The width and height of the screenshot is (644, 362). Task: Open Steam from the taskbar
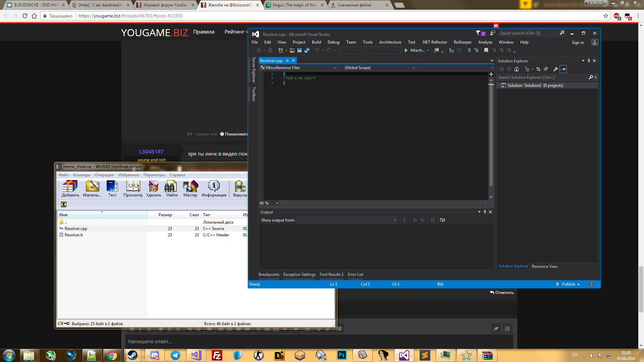pos(132,355)
